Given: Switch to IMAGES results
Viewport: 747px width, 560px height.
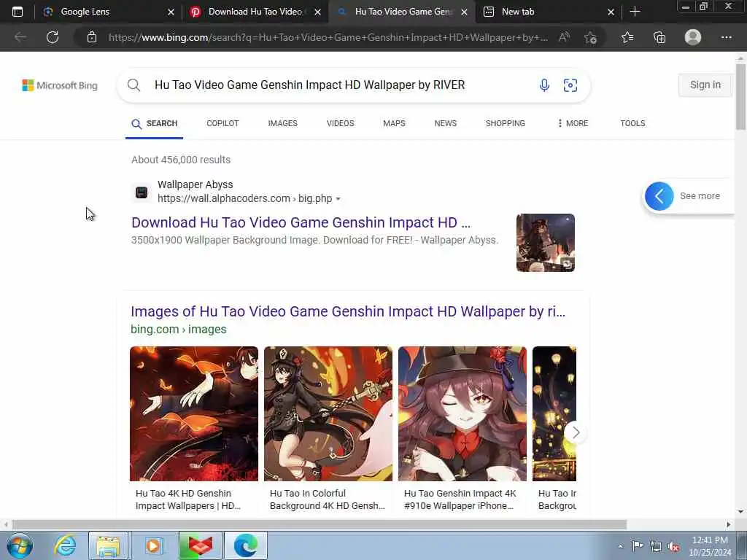Looking at the screenshot, I should pyautogui.click(x=282, y=123).
